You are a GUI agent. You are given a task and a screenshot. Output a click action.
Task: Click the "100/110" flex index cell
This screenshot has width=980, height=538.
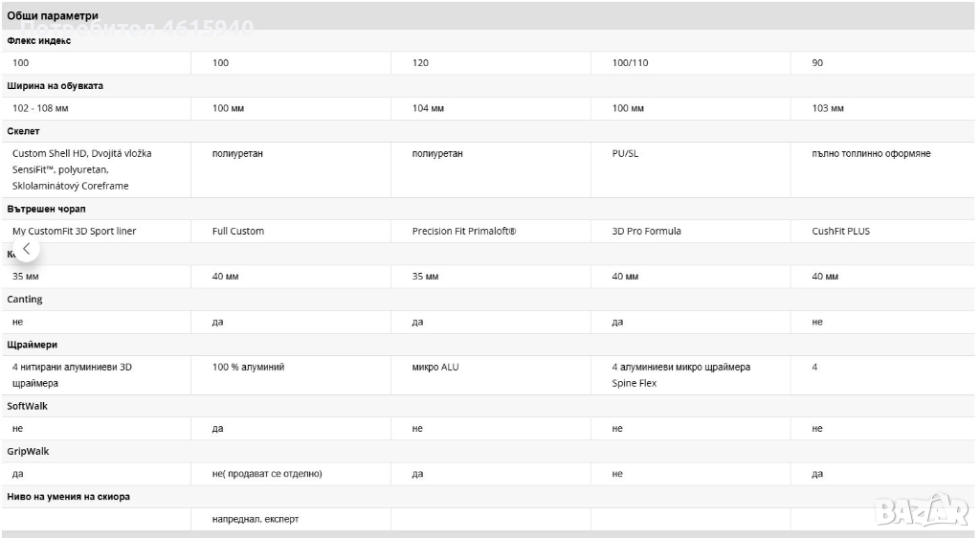pos(630,63)
